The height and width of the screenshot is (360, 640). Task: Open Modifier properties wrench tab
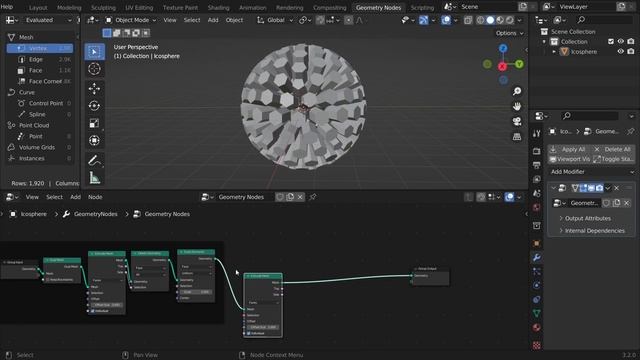coord(537,258)
